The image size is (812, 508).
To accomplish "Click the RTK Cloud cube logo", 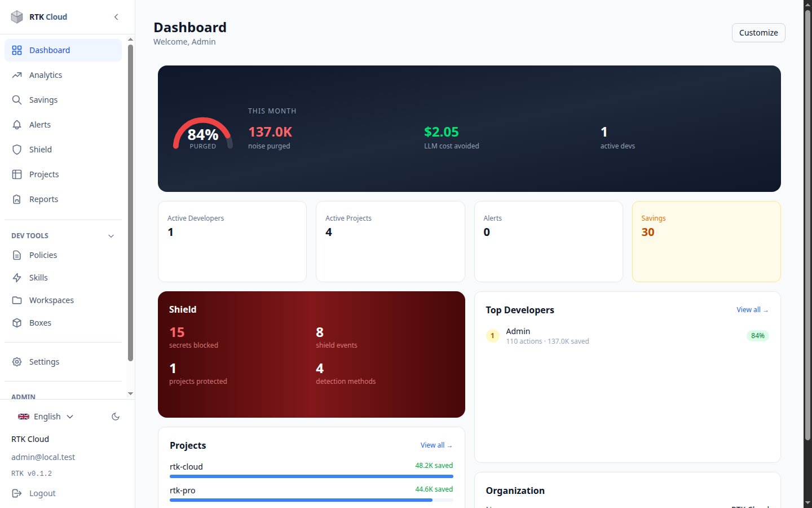I will pyautogui.click(x=17, y=17).
